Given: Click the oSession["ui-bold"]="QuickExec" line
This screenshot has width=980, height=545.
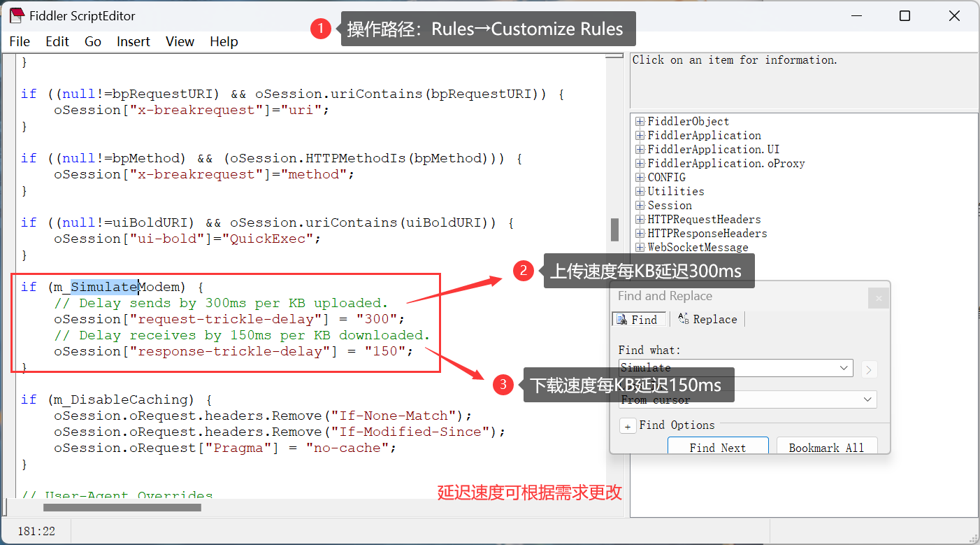Looking at the screenshot, I should 187,239.
